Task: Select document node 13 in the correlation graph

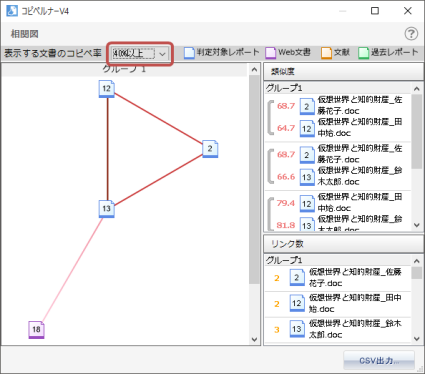Action: [x=107, y=209]
